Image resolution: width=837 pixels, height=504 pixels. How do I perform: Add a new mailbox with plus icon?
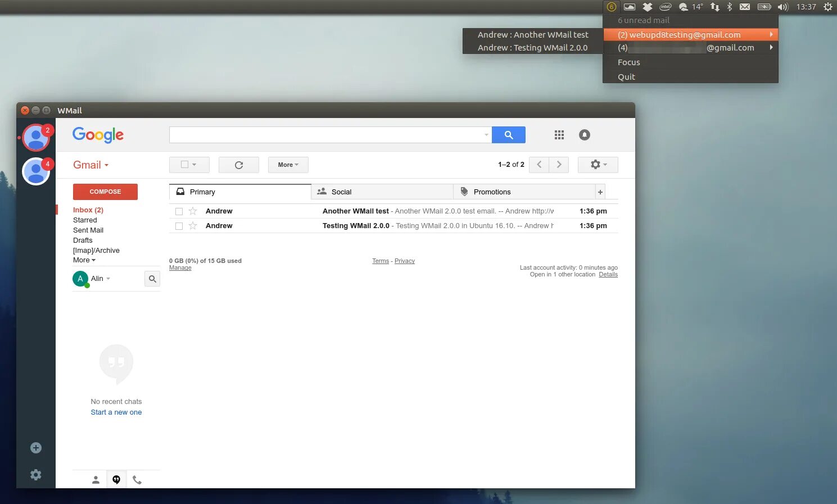point(36,448)
